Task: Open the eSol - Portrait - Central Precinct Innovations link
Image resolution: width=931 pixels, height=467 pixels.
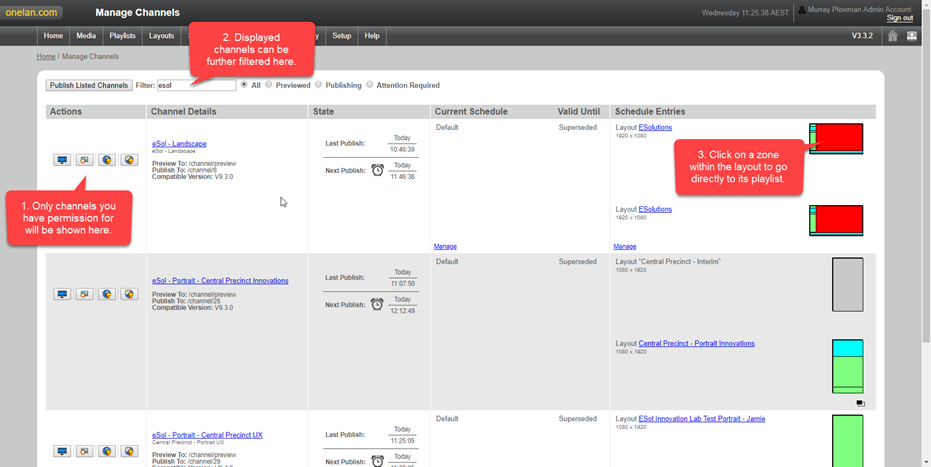Action: [x=220, y=281]
